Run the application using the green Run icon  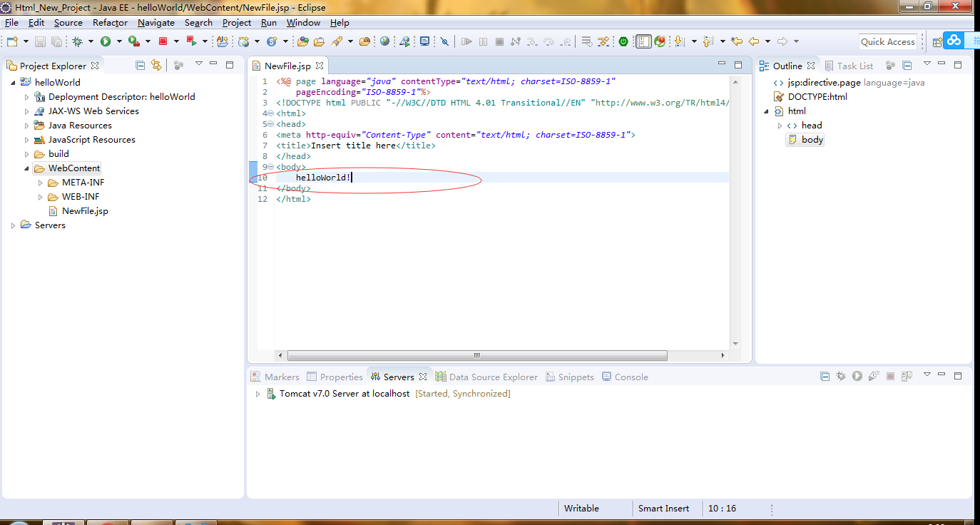pyautogui.click(x=106, y=41)
